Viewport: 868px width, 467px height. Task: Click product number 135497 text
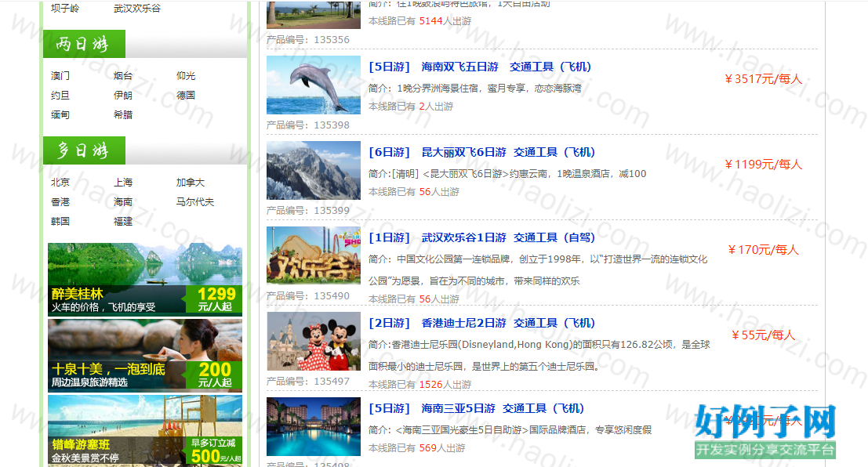click(x=308, y=382)
